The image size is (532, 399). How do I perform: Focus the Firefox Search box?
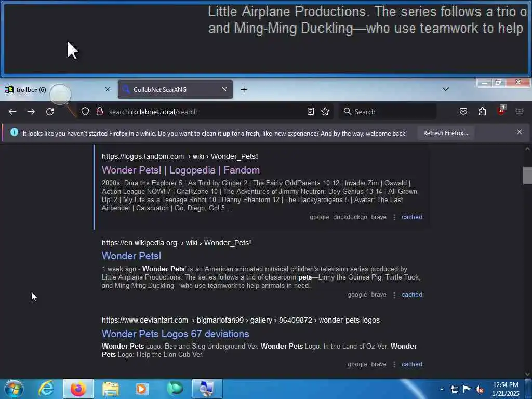click(388, 112)
